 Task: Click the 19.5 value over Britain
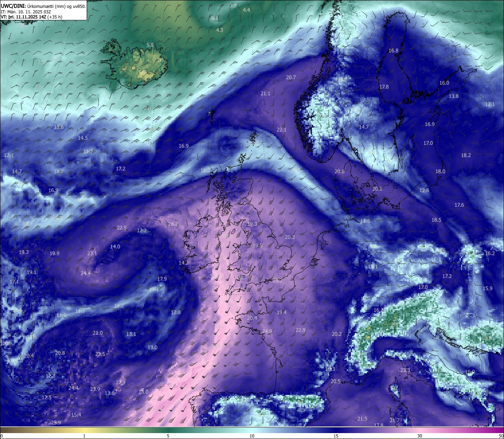pos(258,245)
